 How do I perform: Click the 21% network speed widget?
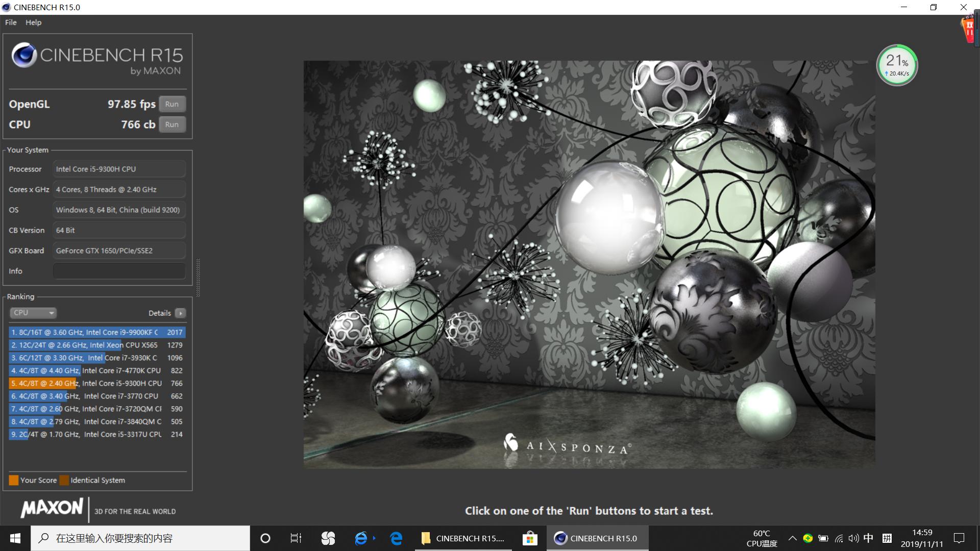pyautogui.click(x=897, y=65)
